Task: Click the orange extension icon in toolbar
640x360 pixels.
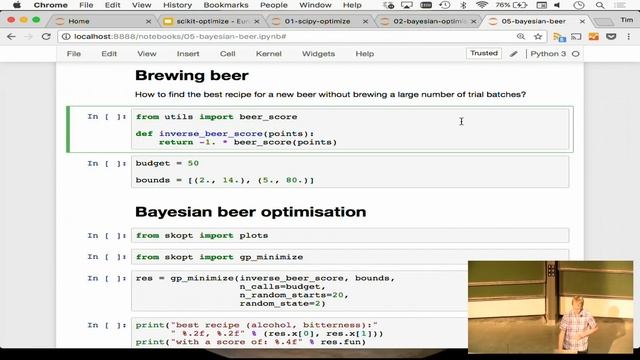Action: coord(593,37)
